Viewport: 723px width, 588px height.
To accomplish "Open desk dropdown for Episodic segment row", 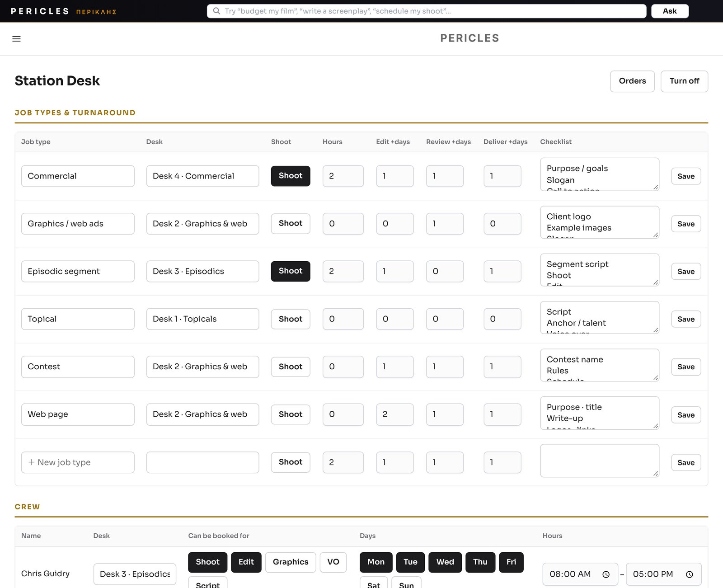I will coord(202,271).
